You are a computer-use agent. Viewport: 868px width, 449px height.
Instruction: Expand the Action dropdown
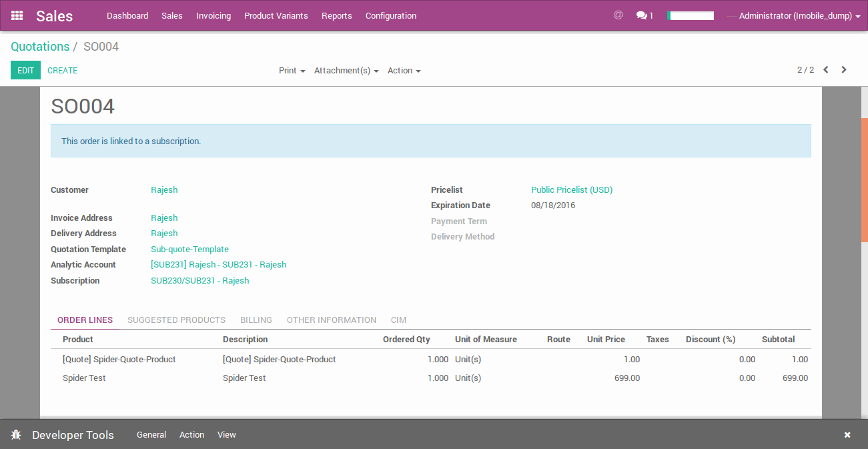[404, 71]
